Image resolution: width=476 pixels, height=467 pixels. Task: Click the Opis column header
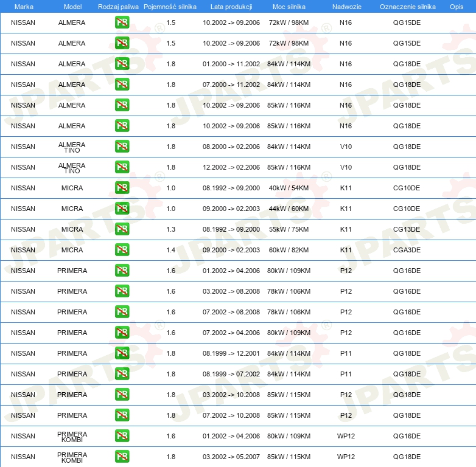457,7
